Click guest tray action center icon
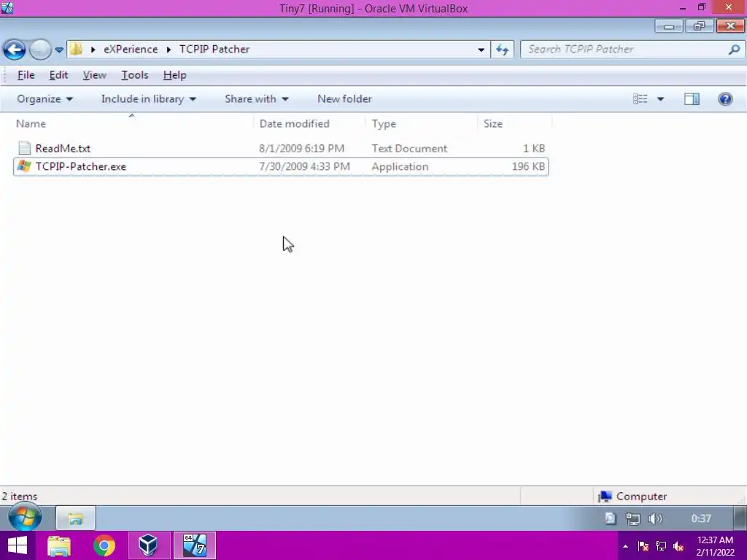The height and width of the screenshot is (560, 747). coord(611,518)
